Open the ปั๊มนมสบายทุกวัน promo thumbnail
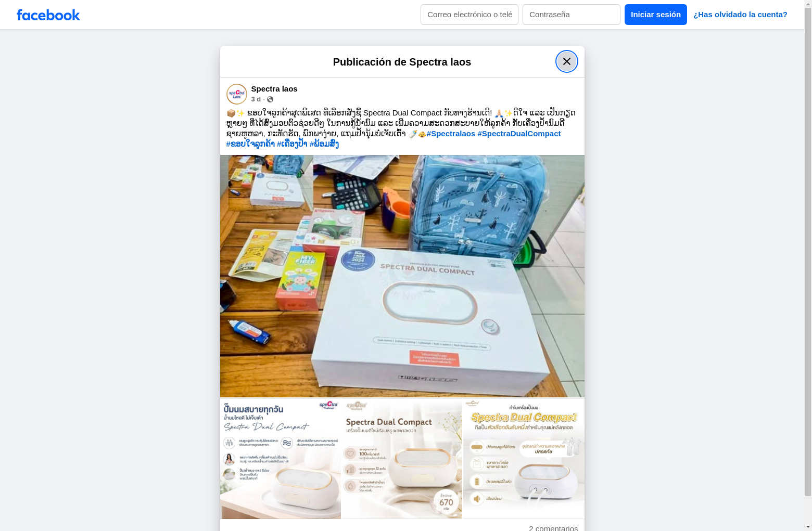The image size is (812, 531). [281, 459]
